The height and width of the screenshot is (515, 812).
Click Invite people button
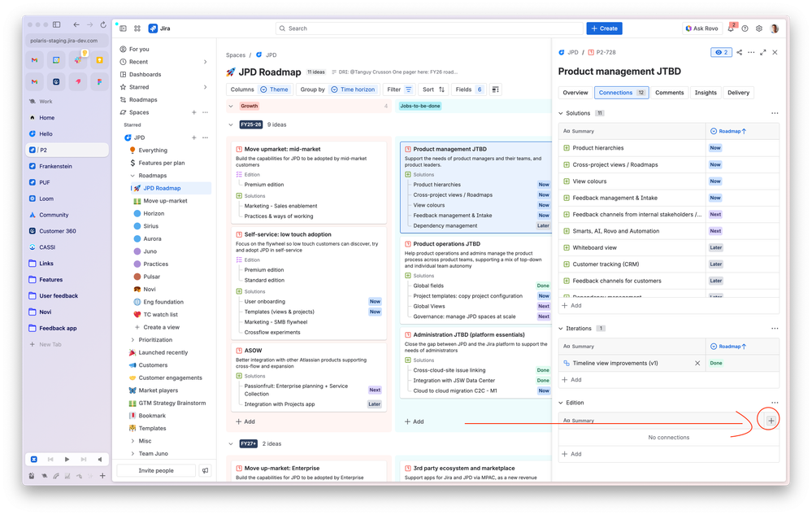(156, 471)
